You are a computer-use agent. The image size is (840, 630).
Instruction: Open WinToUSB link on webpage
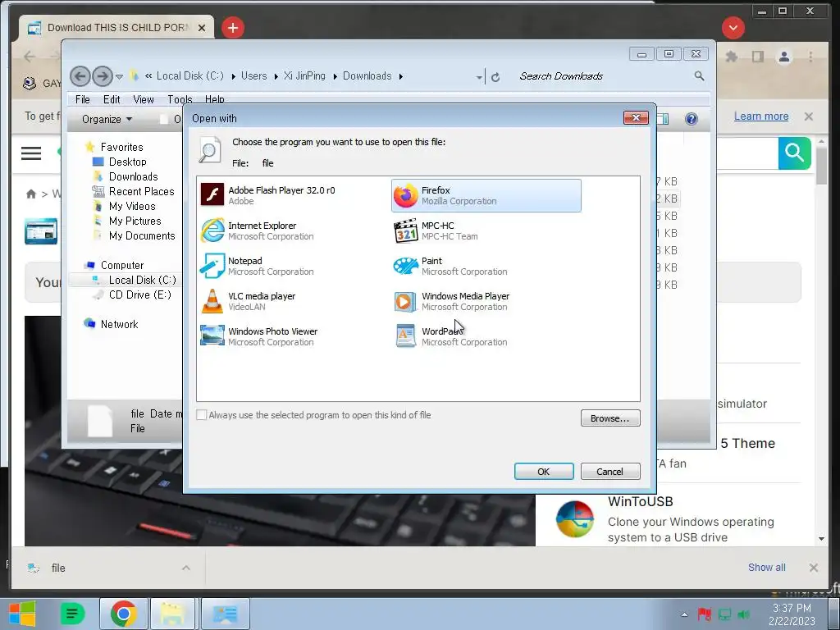640,502
